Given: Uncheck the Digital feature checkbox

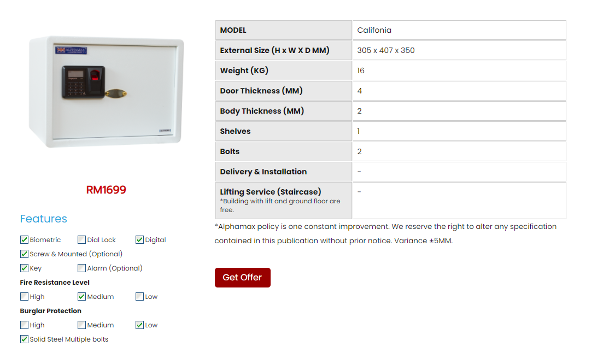Looking at the screenshot, I should pos(139,240).
